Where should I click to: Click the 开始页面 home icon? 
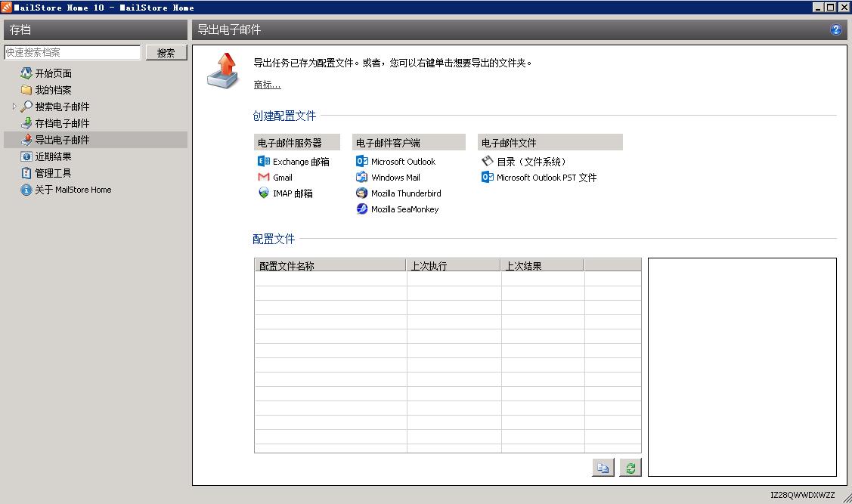click(26, 73)
